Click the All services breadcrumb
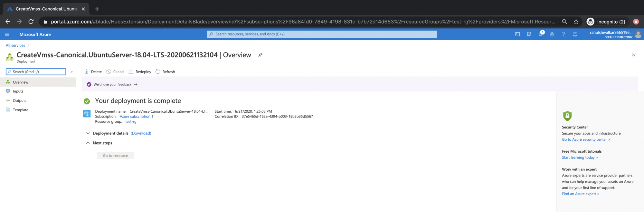Viewport: 644px width, 212px height. pos(15,45)
